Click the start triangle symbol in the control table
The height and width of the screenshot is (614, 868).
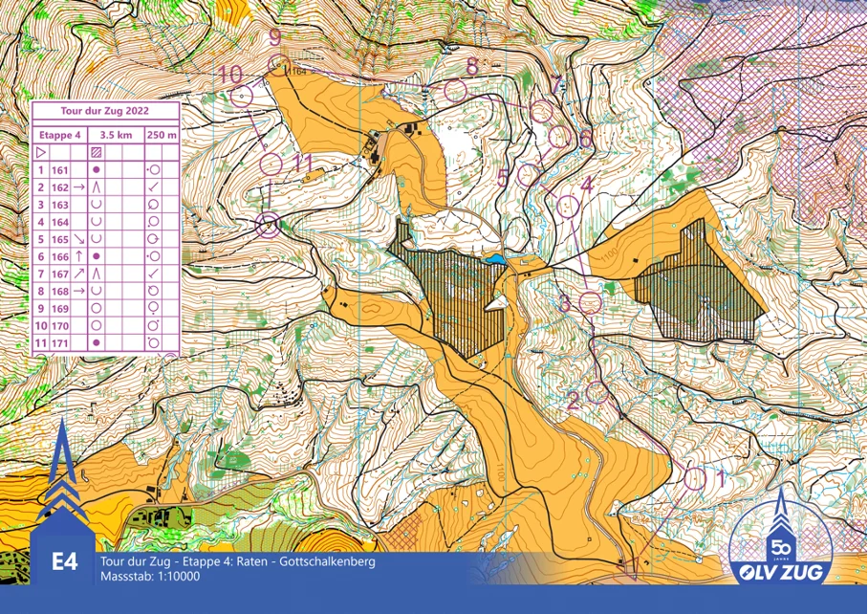(41, 152)
